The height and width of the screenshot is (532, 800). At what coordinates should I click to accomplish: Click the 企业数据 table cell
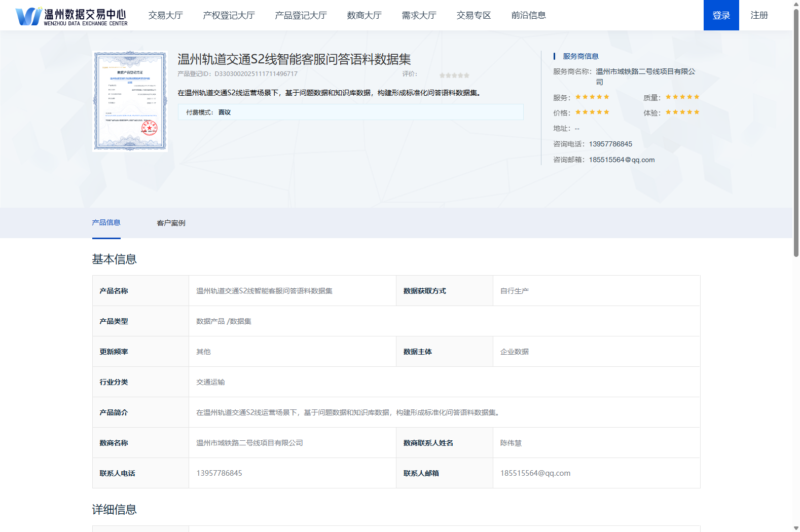point(596,352)
